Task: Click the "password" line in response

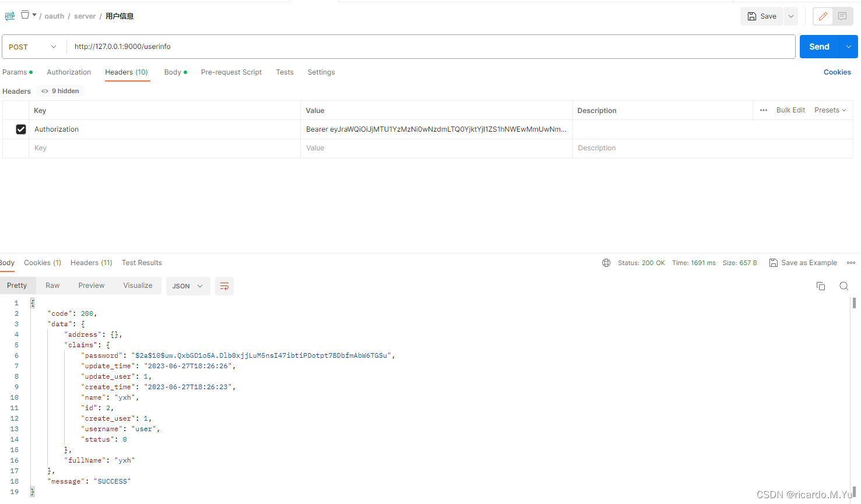Action: pyautogui.click(x=238, y=355)
